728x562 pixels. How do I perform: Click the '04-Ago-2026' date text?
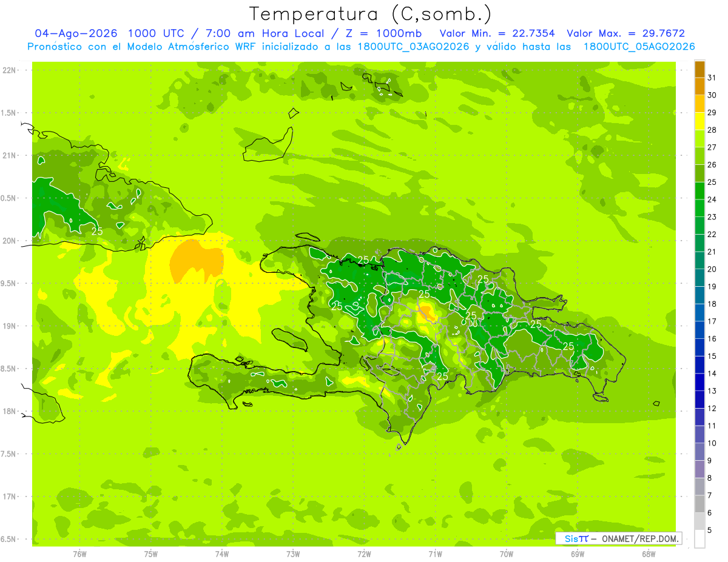(x=76, y=33)
